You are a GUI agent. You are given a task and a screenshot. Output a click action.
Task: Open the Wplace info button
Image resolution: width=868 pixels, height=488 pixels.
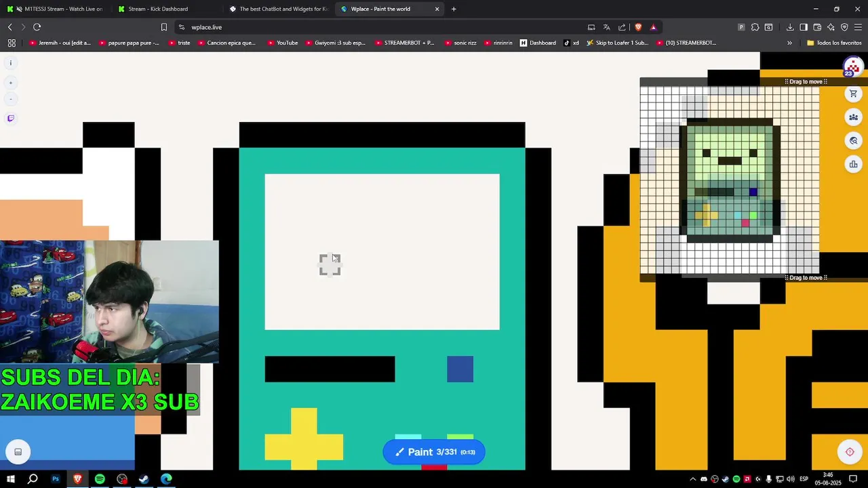click(x=10, y=63)
